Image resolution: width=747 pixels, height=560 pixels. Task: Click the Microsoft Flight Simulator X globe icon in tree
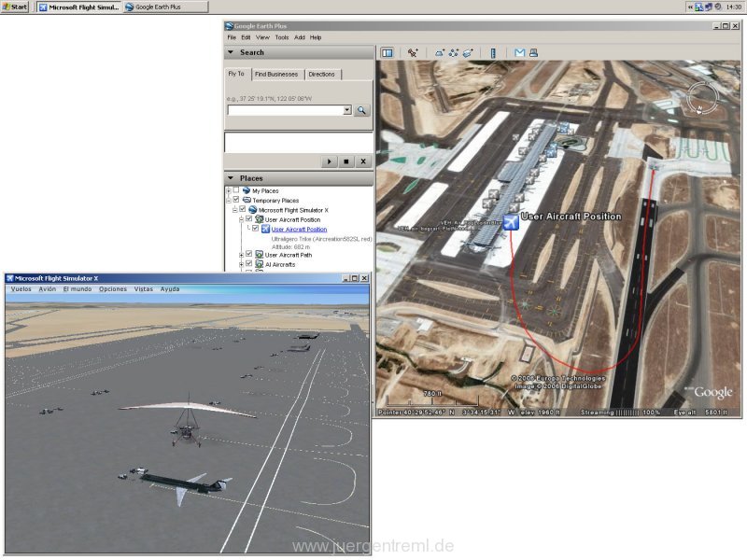253,209
